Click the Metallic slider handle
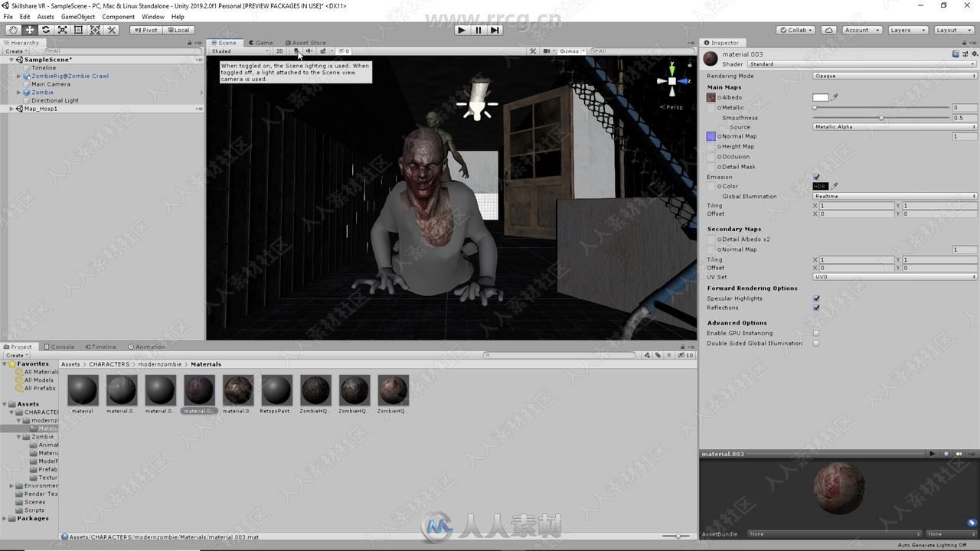The height and width of the screenshot is (551, 980). point(815,108)
